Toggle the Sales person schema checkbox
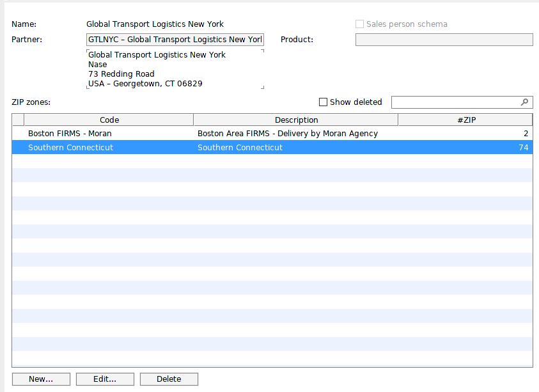 [359, 24]
